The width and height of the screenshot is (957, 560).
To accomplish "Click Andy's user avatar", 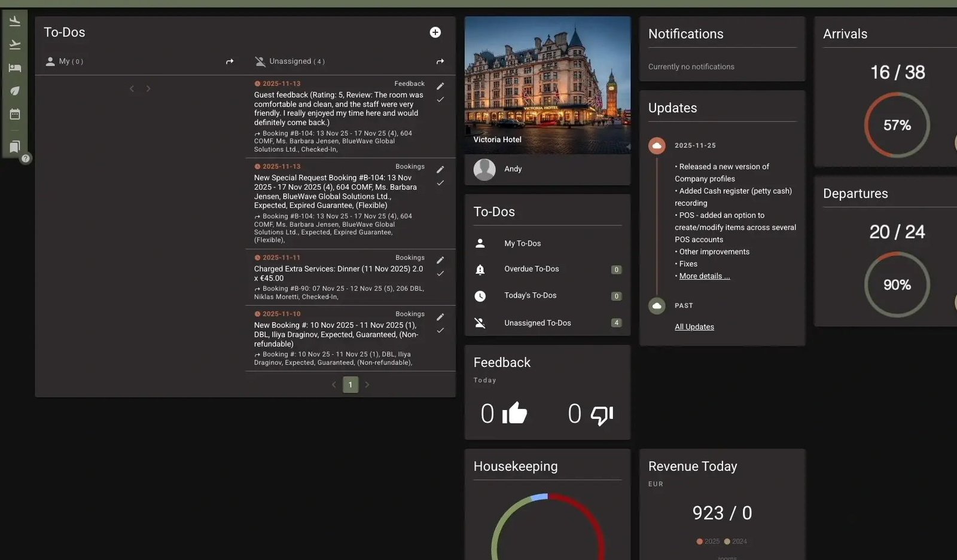I will [484, 169].
